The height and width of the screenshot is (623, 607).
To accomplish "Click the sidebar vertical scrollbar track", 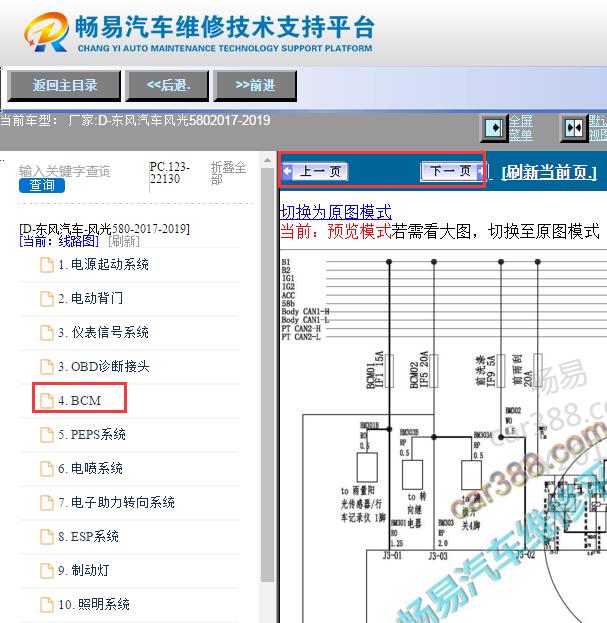I will (267, 375).
